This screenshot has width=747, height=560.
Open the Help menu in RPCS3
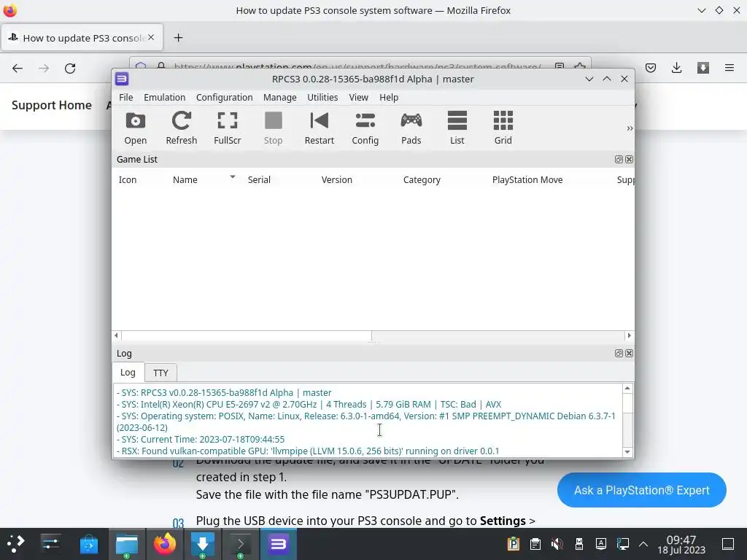click(x=389, y=97)
